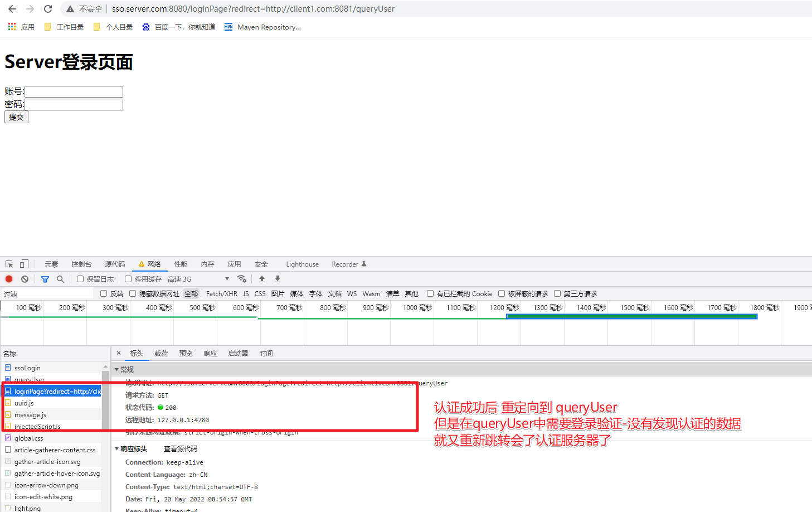Select the gather-article-icon.svg request row

(51, 462)
